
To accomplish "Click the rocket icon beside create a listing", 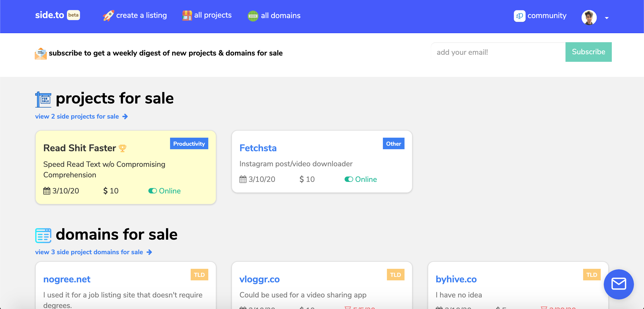I will click(x=108, y=16).
